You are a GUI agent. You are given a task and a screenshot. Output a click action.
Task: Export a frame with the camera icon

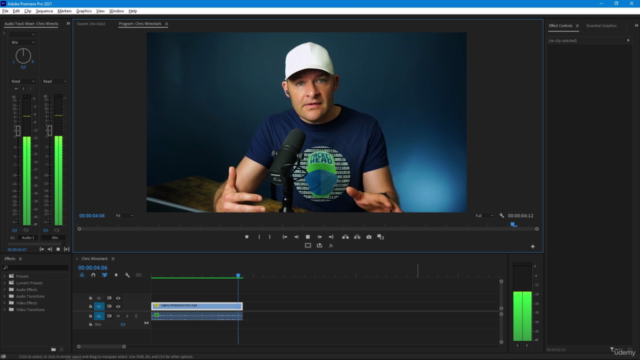[369, 237]
